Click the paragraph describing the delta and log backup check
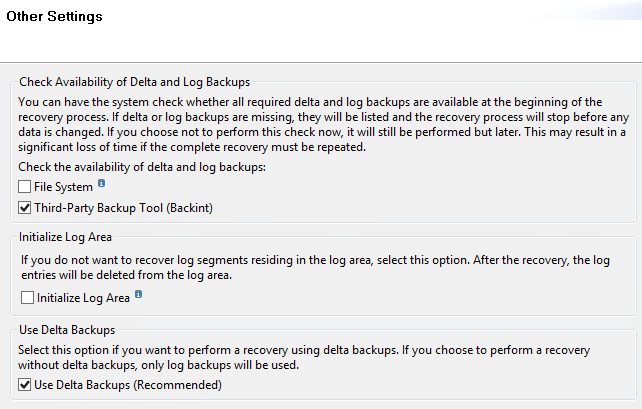Image resolution: width=642 pixels, height=409 pixels. (320, 124)
